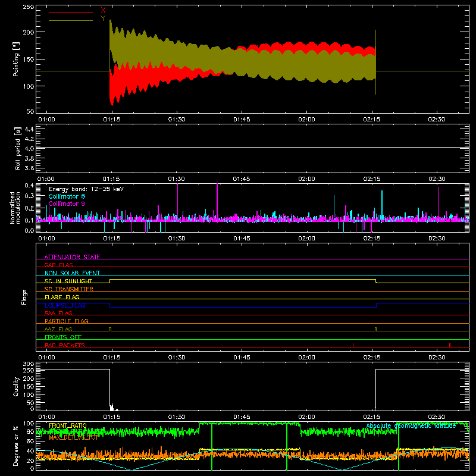Select the 'Energy band: 12-25 keV' annotation

[86, 189]
